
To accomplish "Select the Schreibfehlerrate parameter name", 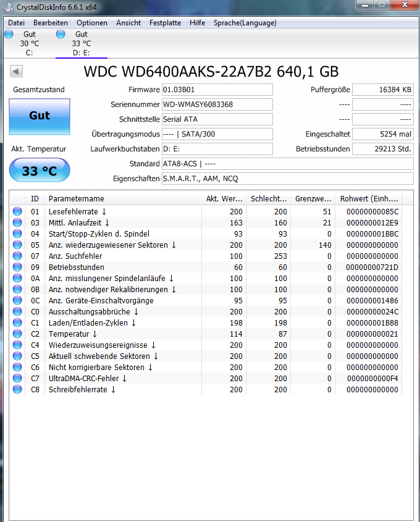I will [82, 390].
